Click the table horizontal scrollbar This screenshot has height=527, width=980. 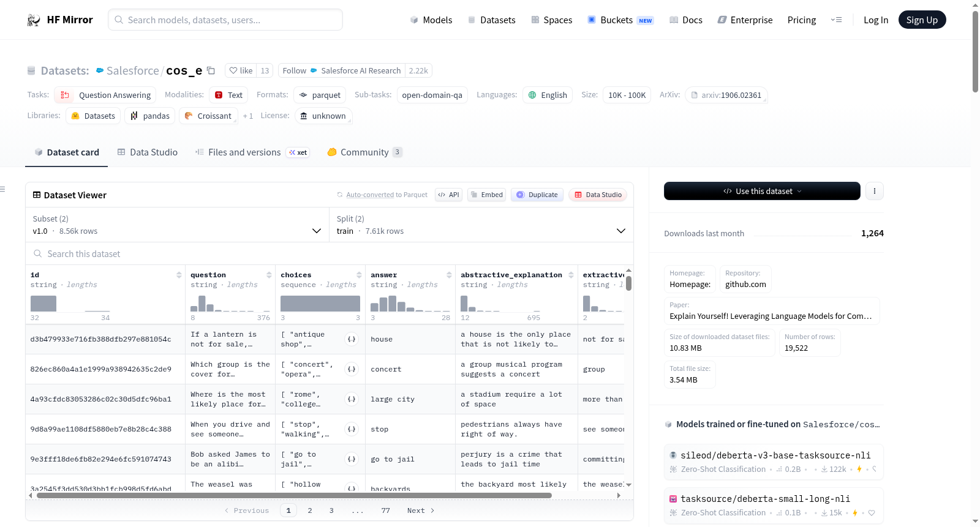pos(294,495)
